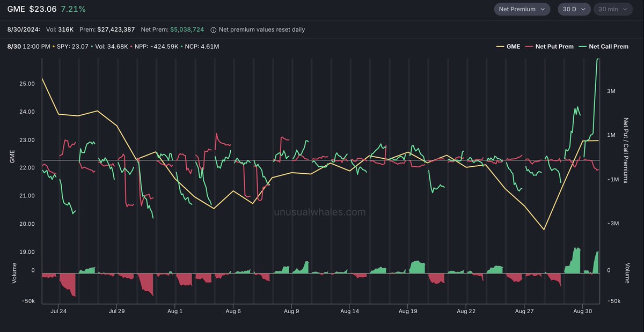
Task: Click the yellow GME legend line marker
Action: pos(500,46)
